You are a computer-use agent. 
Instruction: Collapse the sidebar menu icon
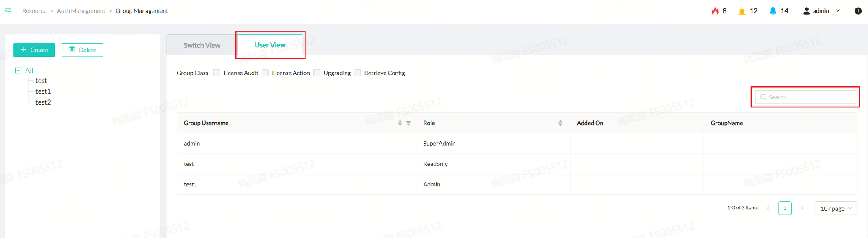(8, 11)
